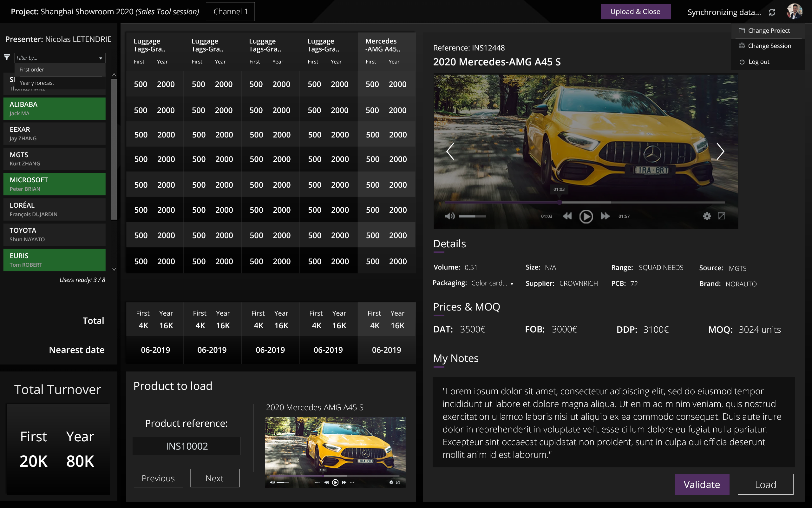Select First order filter option
Screen dimensions: 812x508
pyautogui.click(x=60, y=70)
